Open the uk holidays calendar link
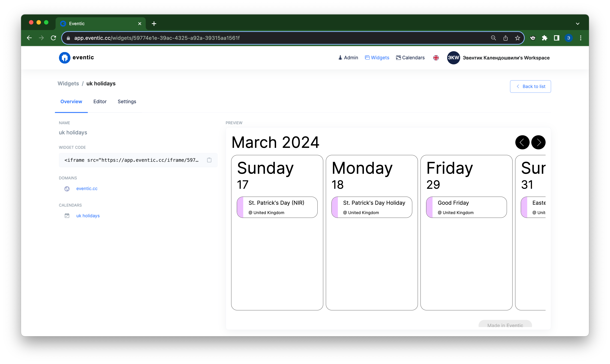Viewport: 610px width, 364px height. tap(88, 216)
